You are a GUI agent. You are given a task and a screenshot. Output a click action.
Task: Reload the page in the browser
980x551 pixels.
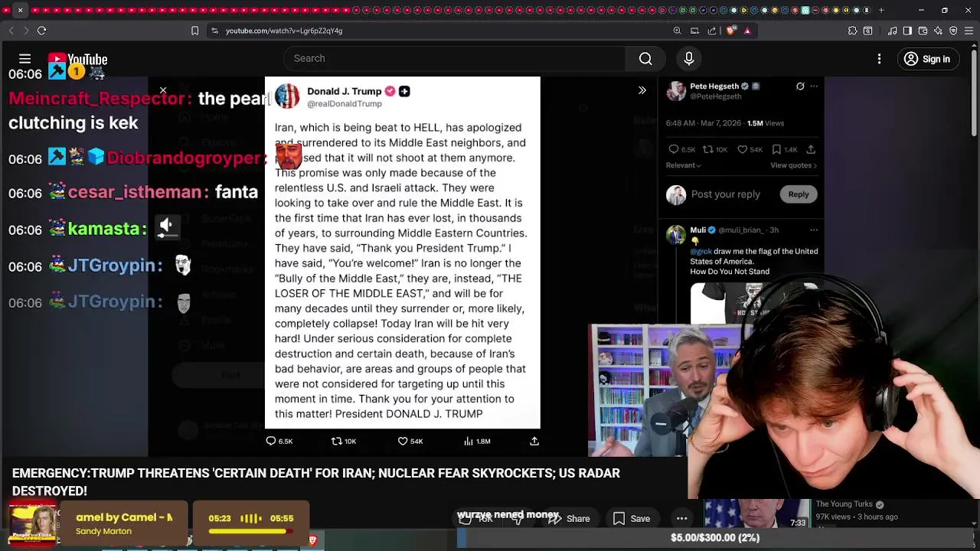[x=41, y=31]
